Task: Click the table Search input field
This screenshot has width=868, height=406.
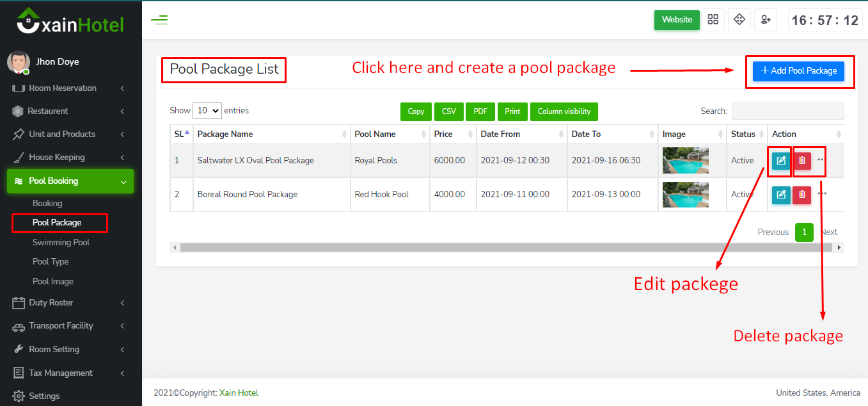Action: 787,111
